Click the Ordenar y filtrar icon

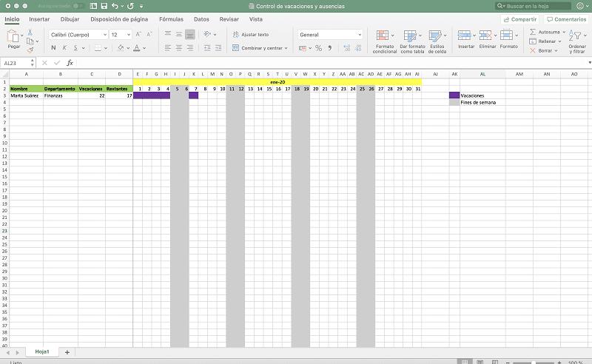(576, 36)
